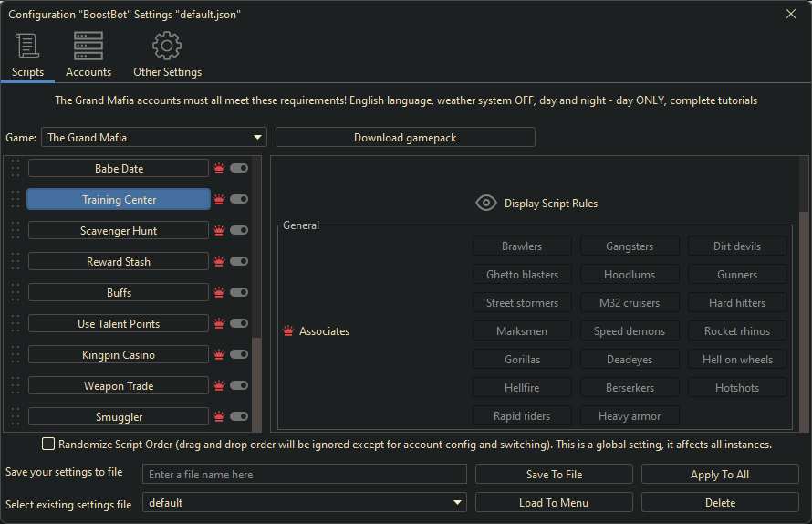This screenshot has width=812, height=524.
Task: Open the existing settings file dropdown
Action: click(305, 503)
